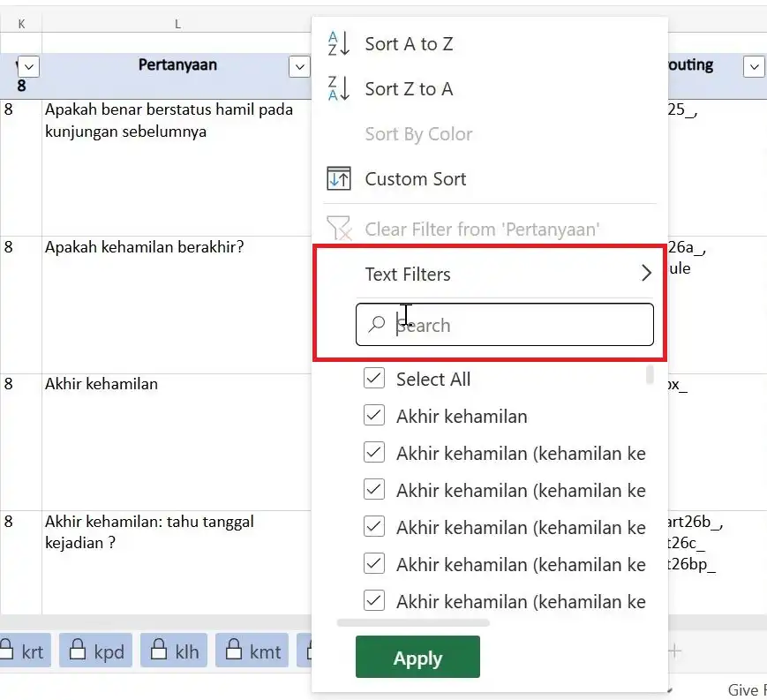Open the Routing column filter dropdown

point(753,66)
